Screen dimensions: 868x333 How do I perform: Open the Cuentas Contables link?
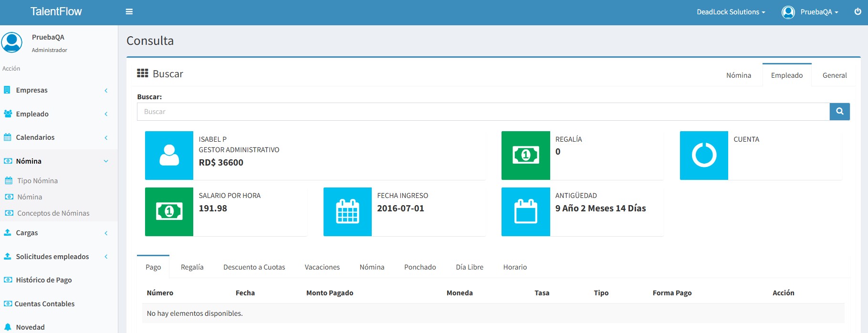click(44, 303)
